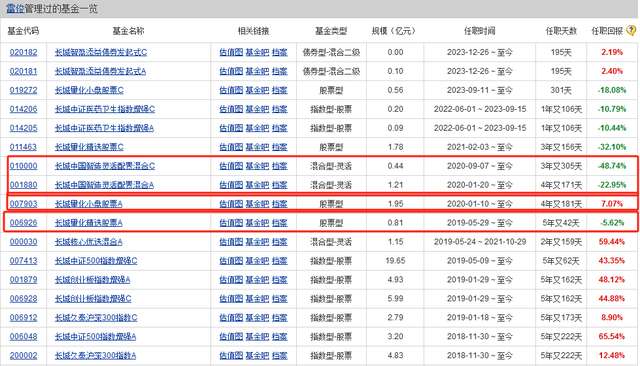Open fund code 011463 link
The width and height of the screenshot is (640, 366).
[23, 147]
